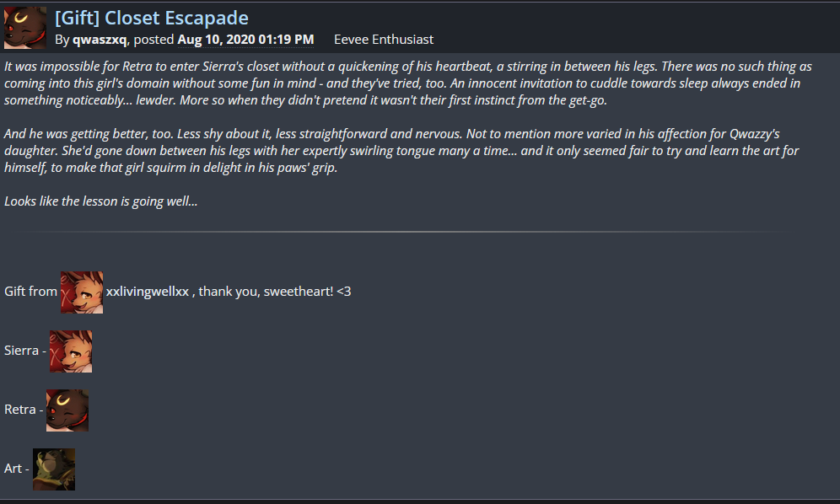This screenshot has height=504, width=840.
Task: Click the "Gift from" label text
Action: (30, 292)
